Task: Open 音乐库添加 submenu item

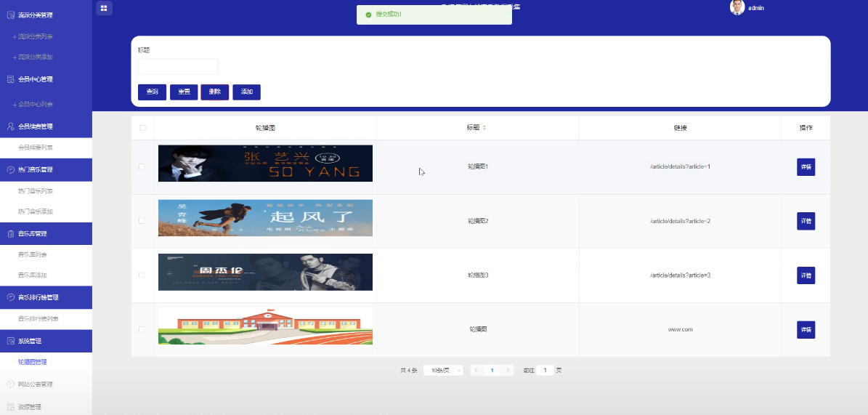Action: coord(32,275)
